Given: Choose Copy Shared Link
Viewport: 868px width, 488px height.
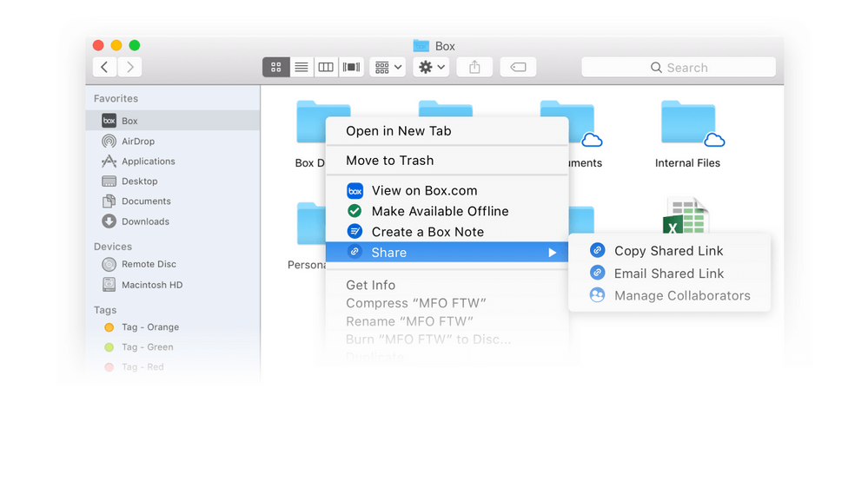Looking at the screenshot, I should pos(669,251).
